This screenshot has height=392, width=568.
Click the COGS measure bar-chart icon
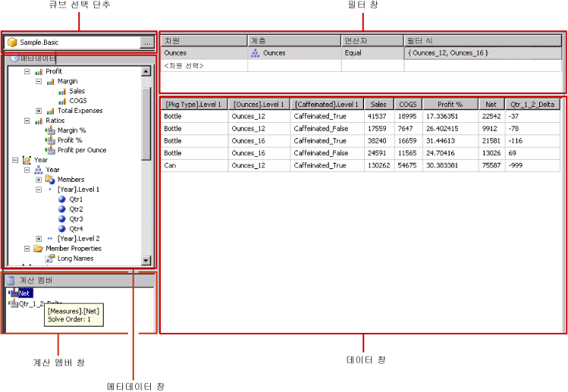[x=62, y=101]
